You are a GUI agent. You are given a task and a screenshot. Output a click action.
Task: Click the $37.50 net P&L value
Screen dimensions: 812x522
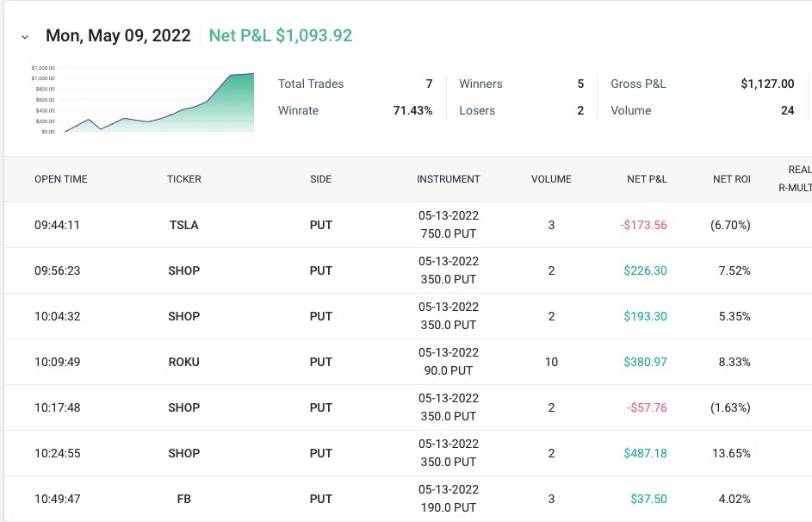pos(648,499)
